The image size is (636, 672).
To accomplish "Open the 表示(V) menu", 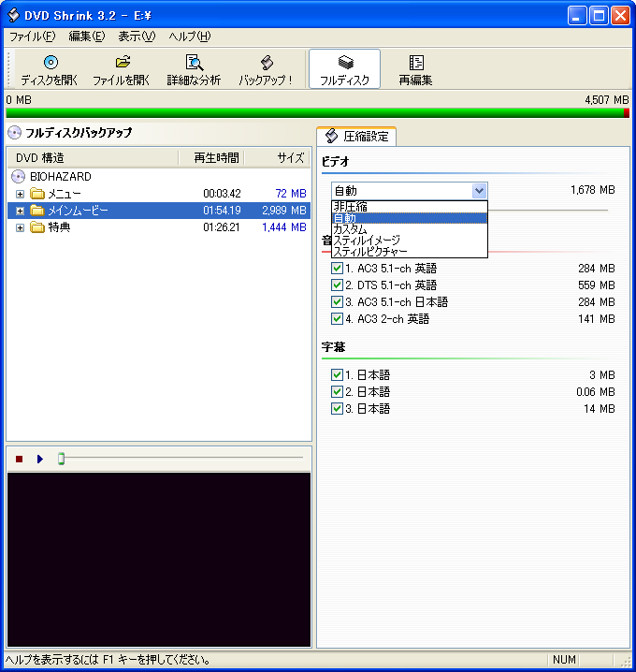I will click(137, 37).
